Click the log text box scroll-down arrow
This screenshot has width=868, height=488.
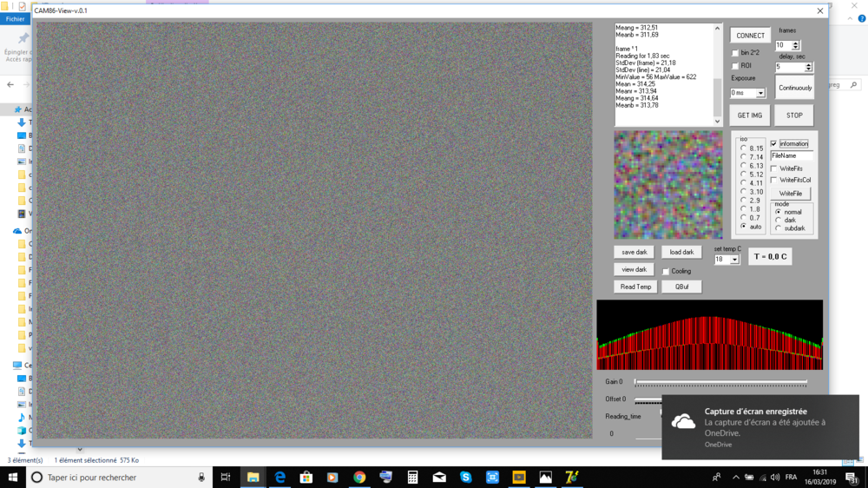click(718, 122)
